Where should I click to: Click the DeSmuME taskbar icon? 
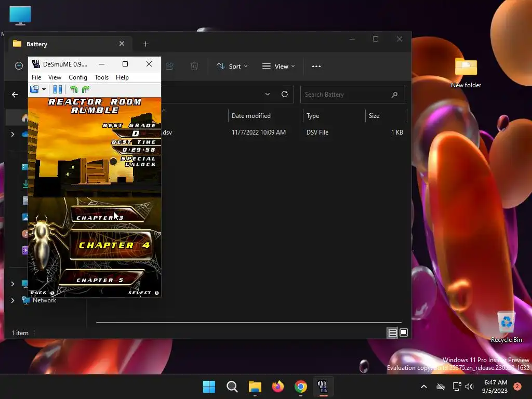click(323, 387)
